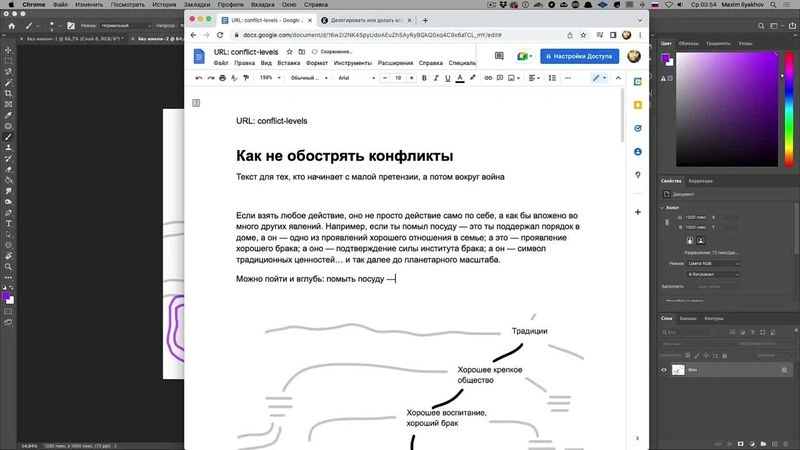Open the Arial font dropdown
The width and height of the screenshot is (800, 450).
(356, 78)
